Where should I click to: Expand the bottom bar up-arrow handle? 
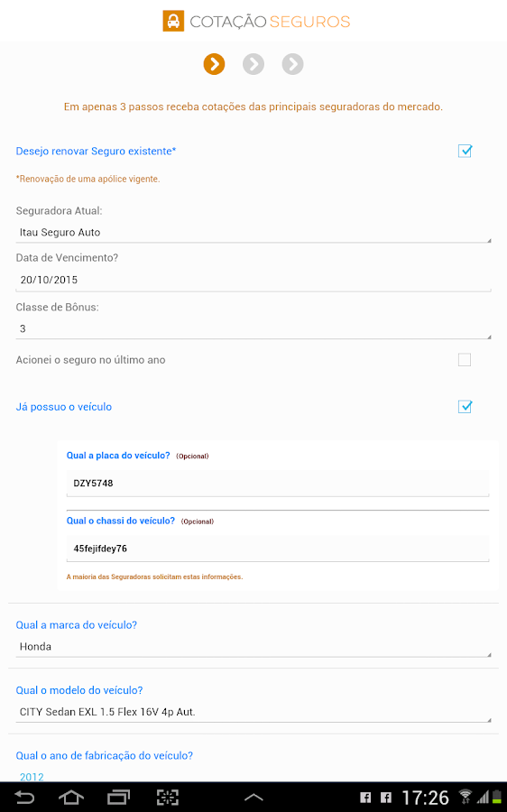coord(253,798)
